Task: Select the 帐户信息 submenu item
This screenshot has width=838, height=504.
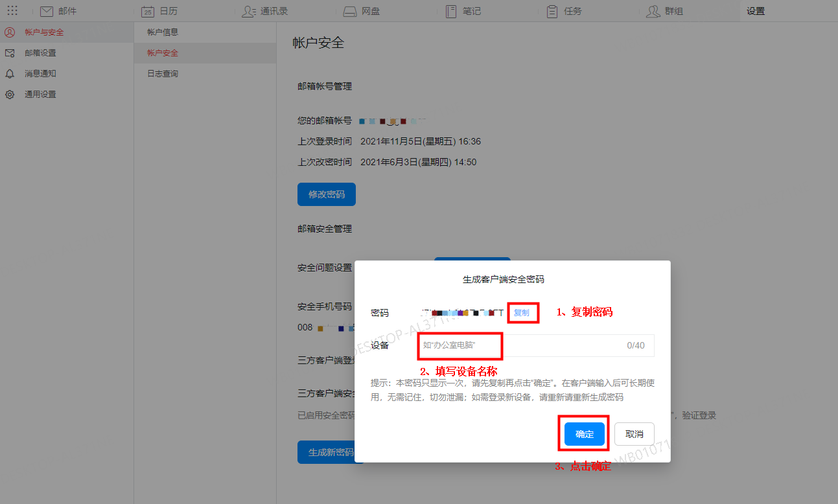Action: [163, 32]
